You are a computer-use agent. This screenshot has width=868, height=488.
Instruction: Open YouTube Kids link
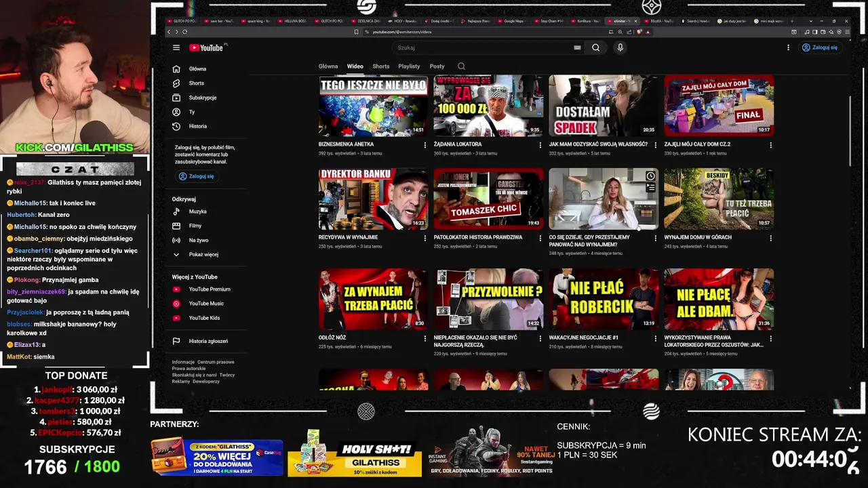pyautogui.click(x=203, y=318)
